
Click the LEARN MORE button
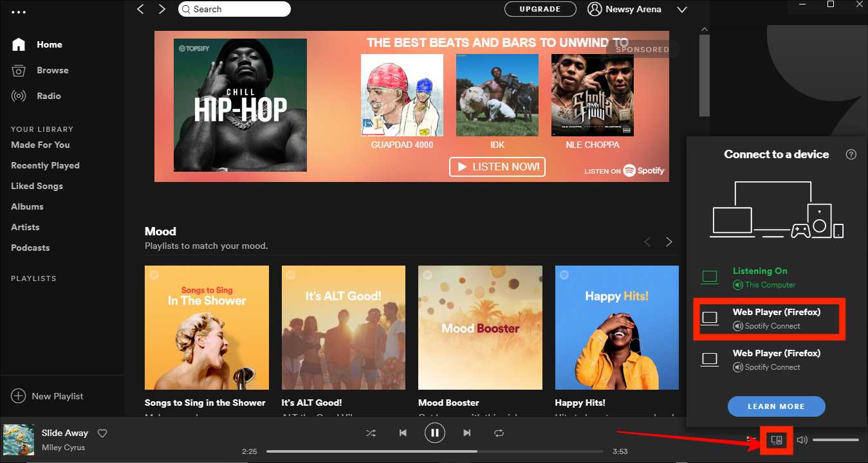coord(776,406)
